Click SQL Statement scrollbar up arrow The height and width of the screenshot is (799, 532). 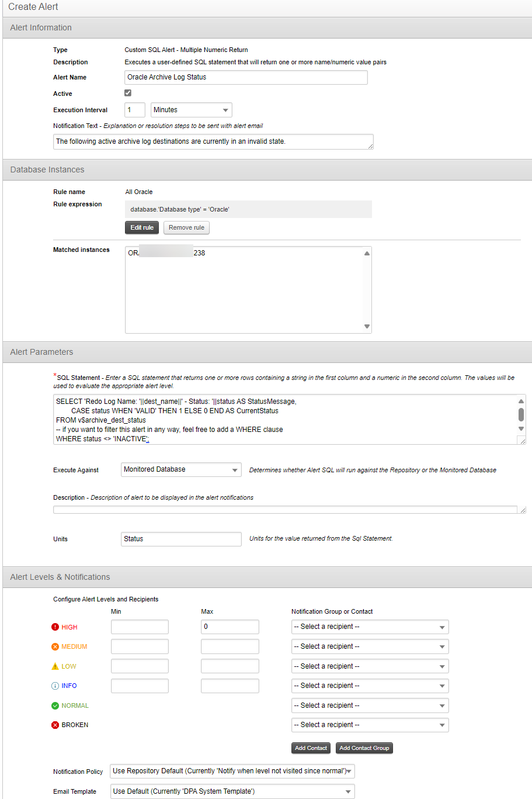tap(521, 401)
